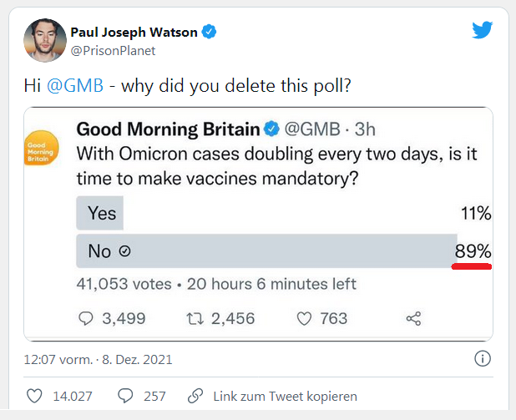Click the Paul Joseph Watson name
This screenshot has height=420, width=516.
click(134, 33)
